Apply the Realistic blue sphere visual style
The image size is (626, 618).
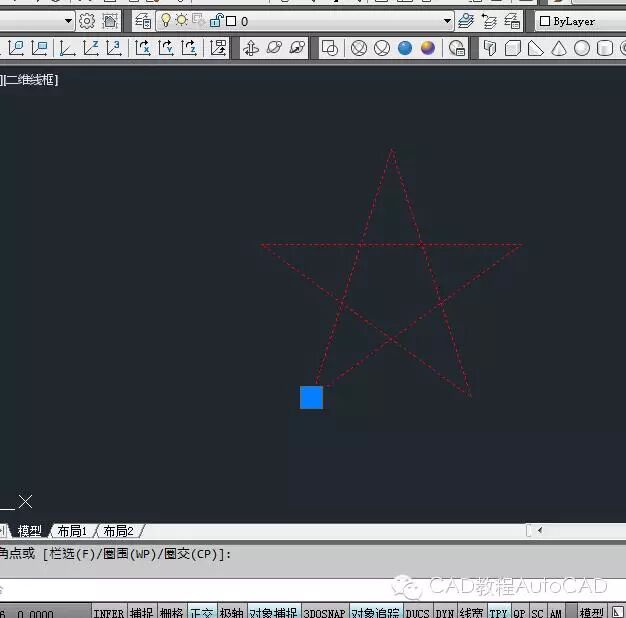405,48
